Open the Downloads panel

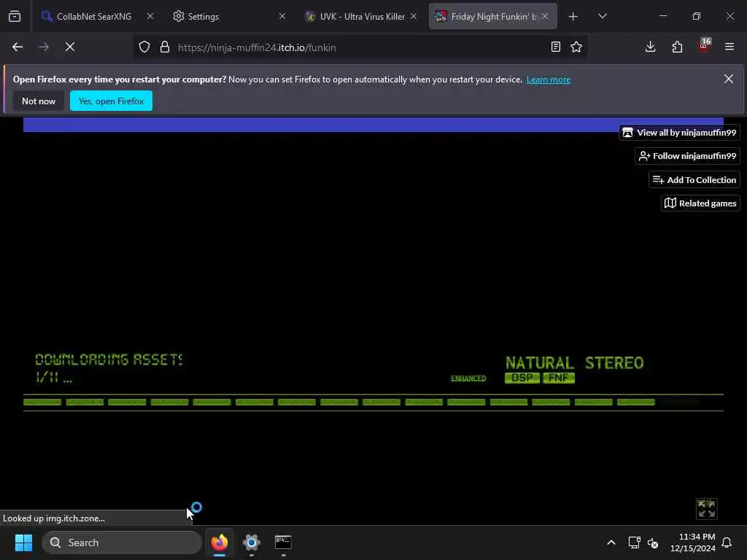coord(650,47)
